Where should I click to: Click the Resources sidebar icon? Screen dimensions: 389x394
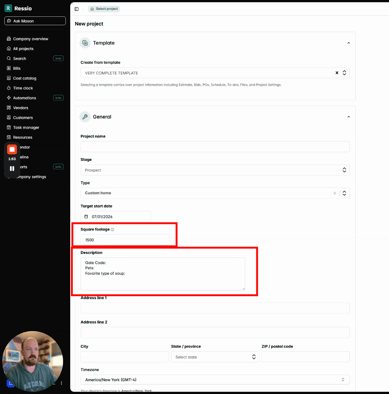point(9,137)
